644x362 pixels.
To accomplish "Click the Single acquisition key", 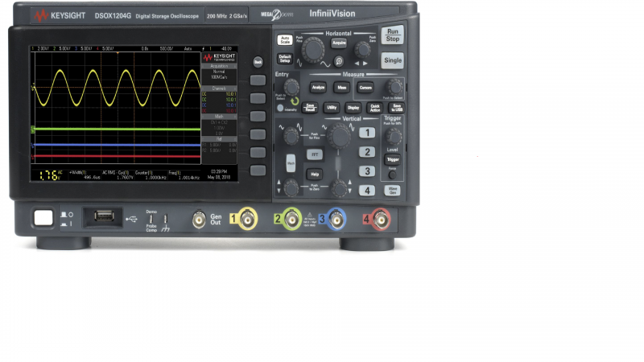I will pos(392,60).
